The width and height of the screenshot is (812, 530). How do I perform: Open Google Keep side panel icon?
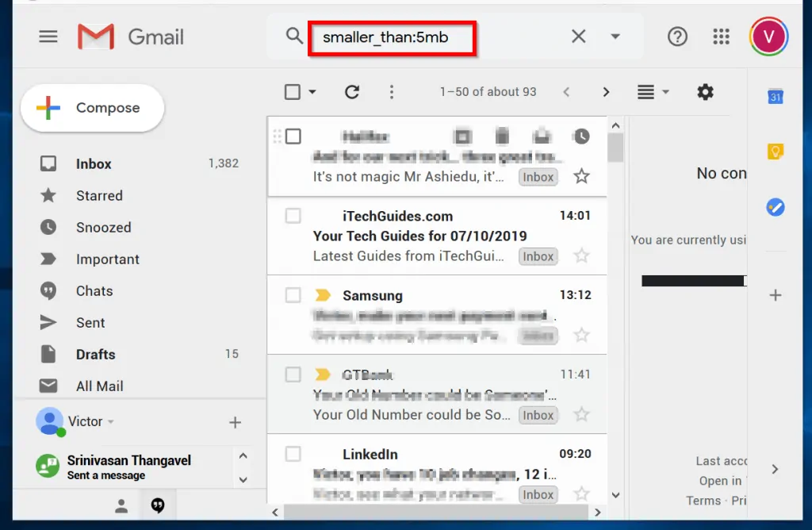click(776, 152)
